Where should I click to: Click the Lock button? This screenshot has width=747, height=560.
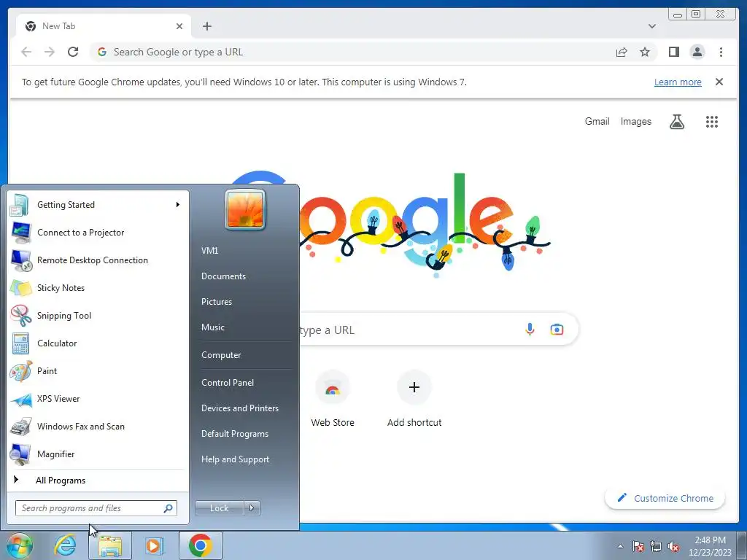[x=219, y=508]
